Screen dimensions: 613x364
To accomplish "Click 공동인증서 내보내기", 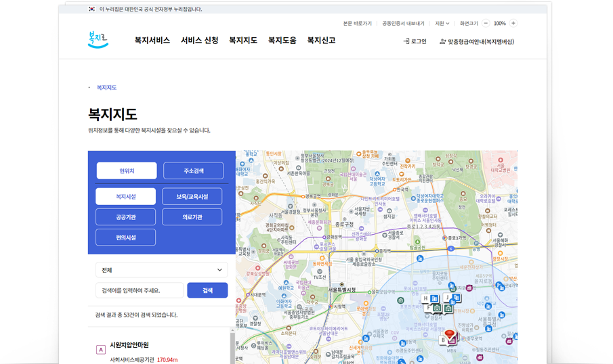I will click(403, 24).
